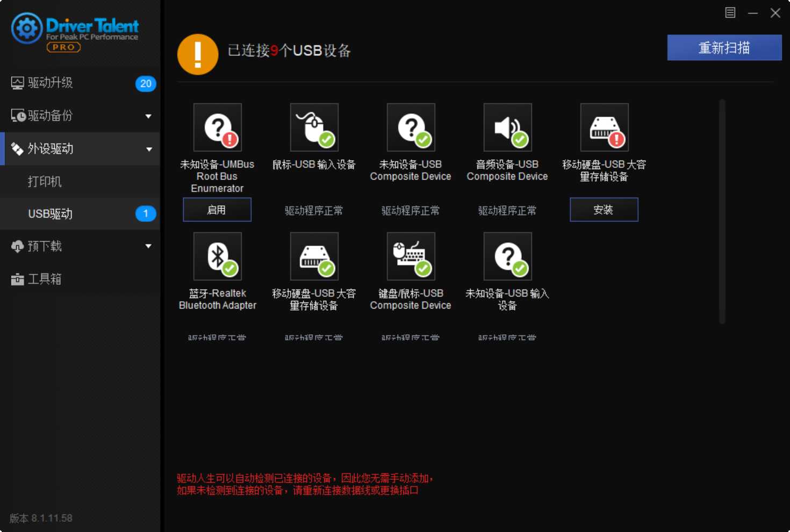The image size is (790, 532).
Task: Click the 工具箱 toolbox icon
Action: click(17, 279)
